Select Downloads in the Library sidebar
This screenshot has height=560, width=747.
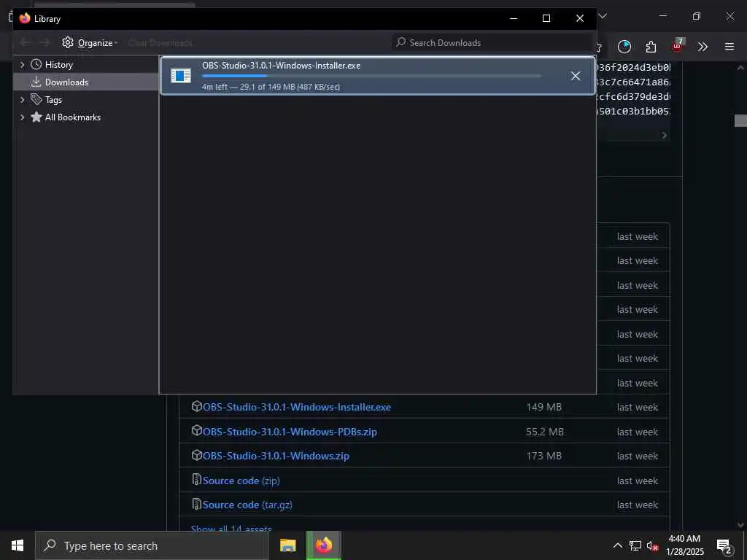pyautogui.click(x=86, y=82)
